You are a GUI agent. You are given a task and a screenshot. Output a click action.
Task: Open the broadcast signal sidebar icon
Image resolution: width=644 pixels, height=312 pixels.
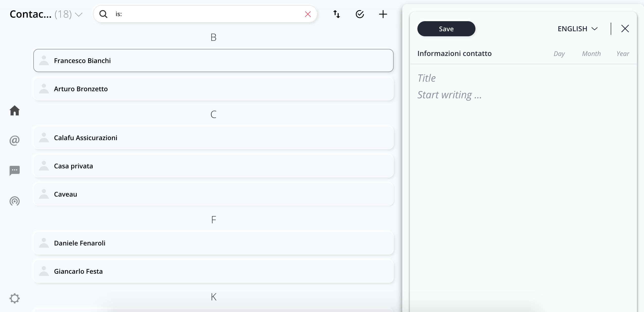(x=15, y=201)
